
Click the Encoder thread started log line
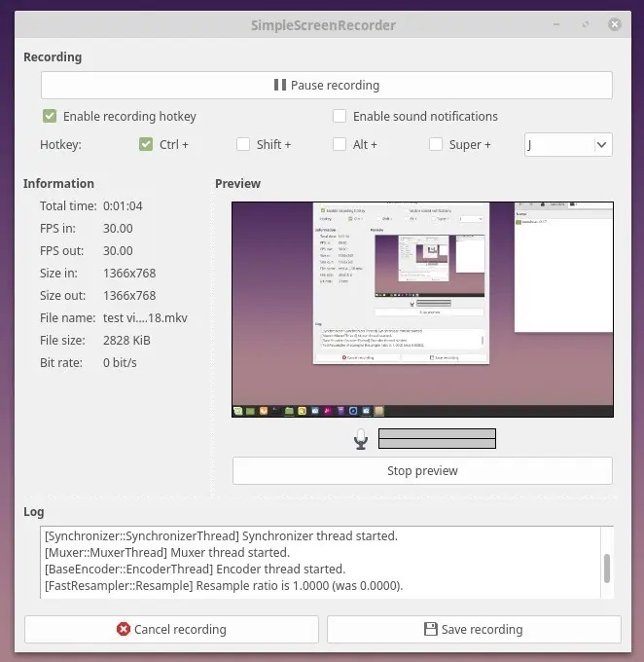pyautogui.click(x=195, y=570)
